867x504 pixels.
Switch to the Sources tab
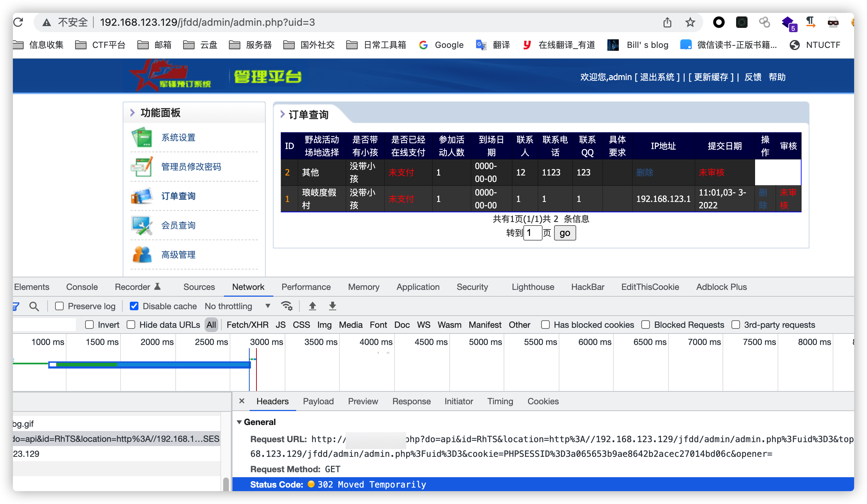click(199, 287)
